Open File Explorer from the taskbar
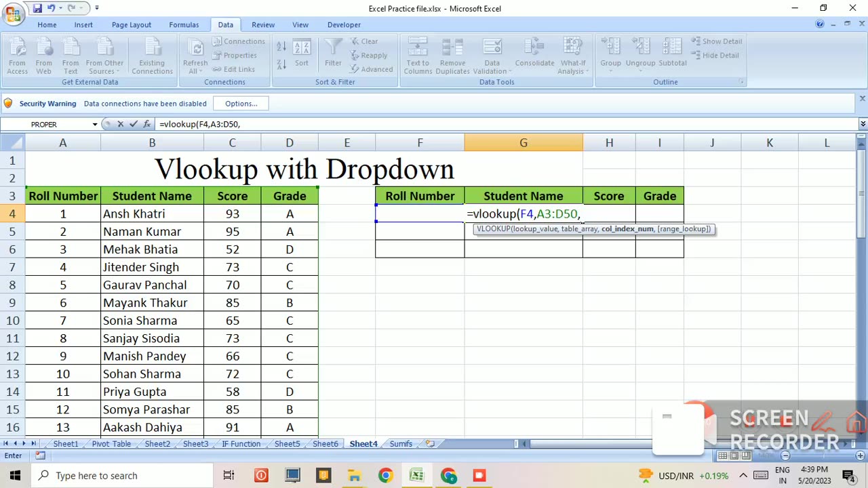This screenshot has height=488, width=868. pos(354,476)
